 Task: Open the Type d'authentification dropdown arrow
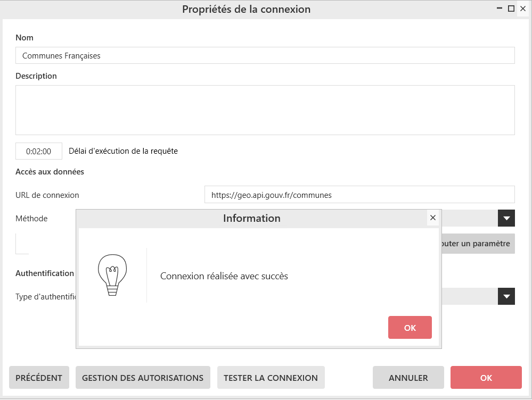point(506,296)
